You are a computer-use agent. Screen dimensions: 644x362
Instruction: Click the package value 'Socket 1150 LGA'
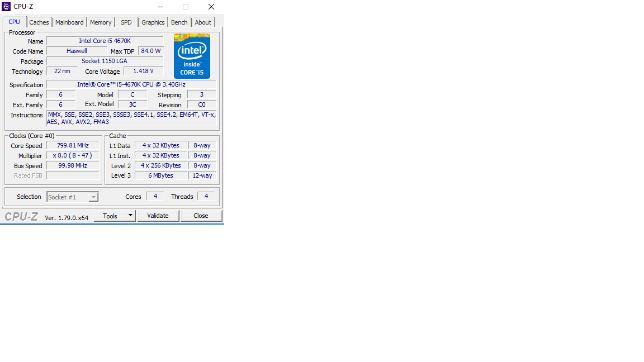(x=105, y=61)
